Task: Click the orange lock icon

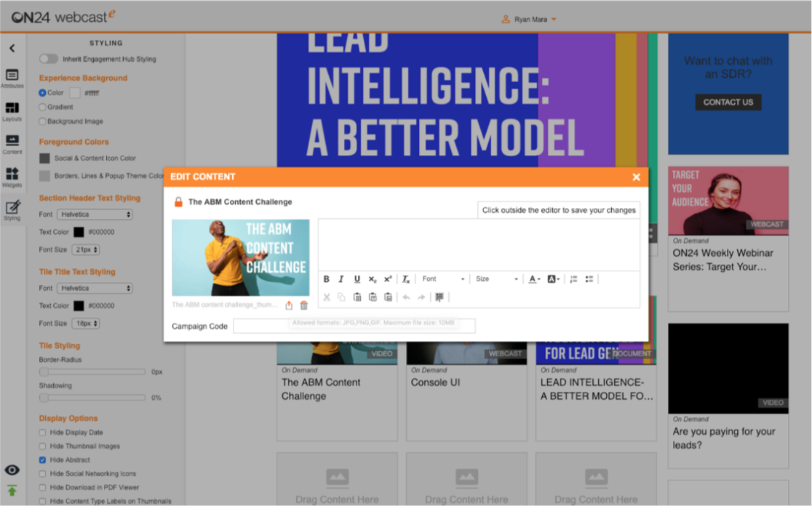Action: [178, 202]
